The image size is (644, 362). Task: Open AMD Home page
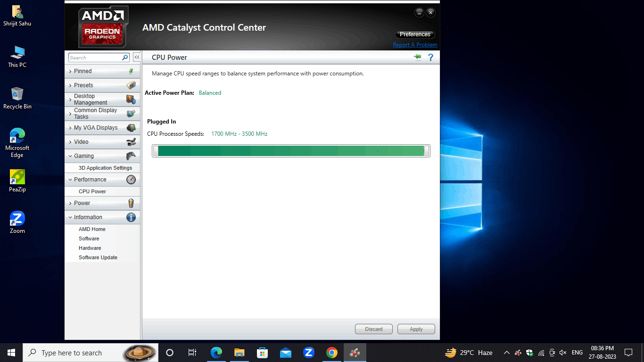click(92, 229)
